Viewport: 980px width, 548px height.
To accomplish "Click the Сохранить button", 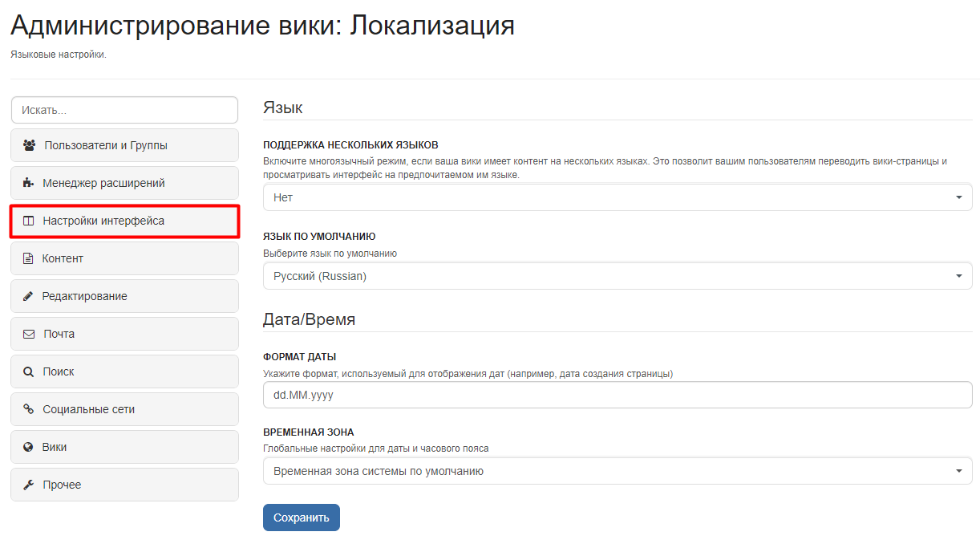I will point(302,518).
